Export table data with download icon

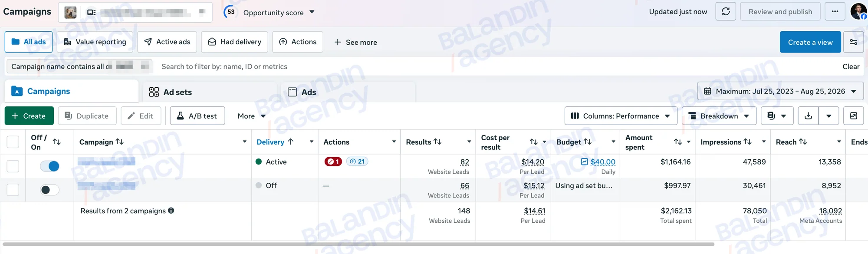coord(808,116)
